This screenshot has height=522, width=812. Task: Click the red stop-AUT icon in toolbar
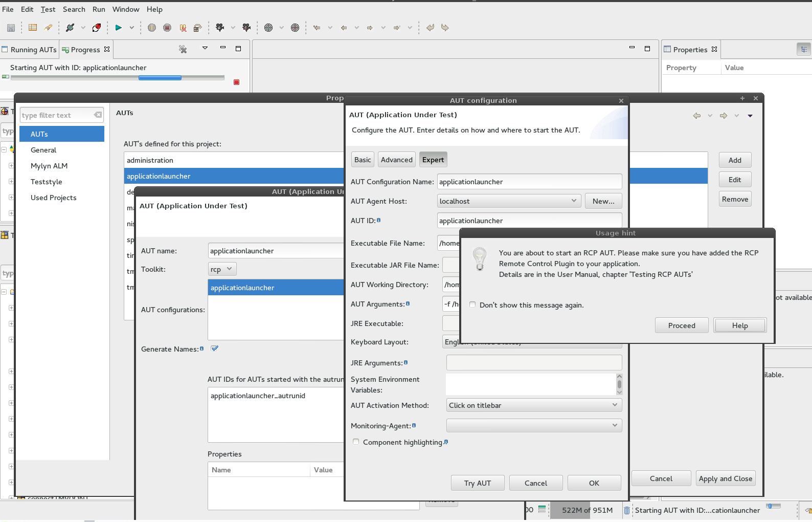click(x=97, y=28)
